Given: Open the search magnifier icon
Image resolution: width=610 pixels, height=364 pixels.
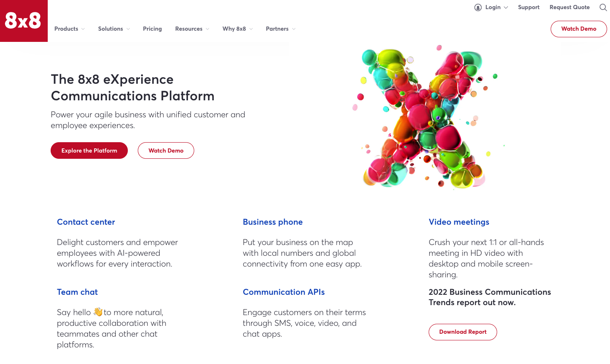Looking at the screenshot, I should click(x=603, y=7).
